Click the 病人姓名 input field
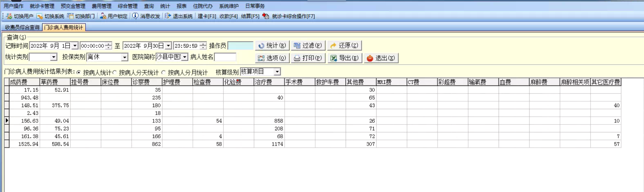644x192 pixels. 225,57
